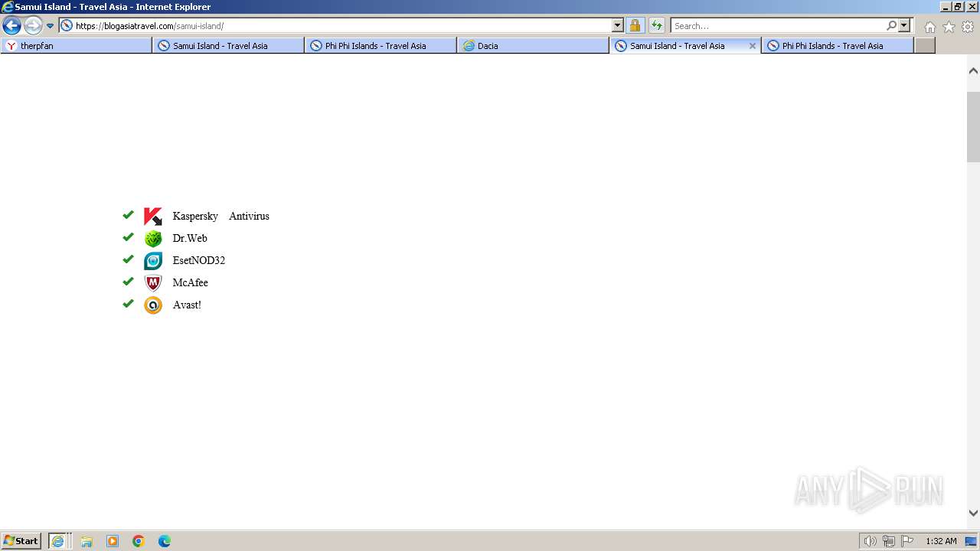The width and height of the screenshot is (980, 551).
Task: Open File Explorer from taskbar
Action: (87, 541)
